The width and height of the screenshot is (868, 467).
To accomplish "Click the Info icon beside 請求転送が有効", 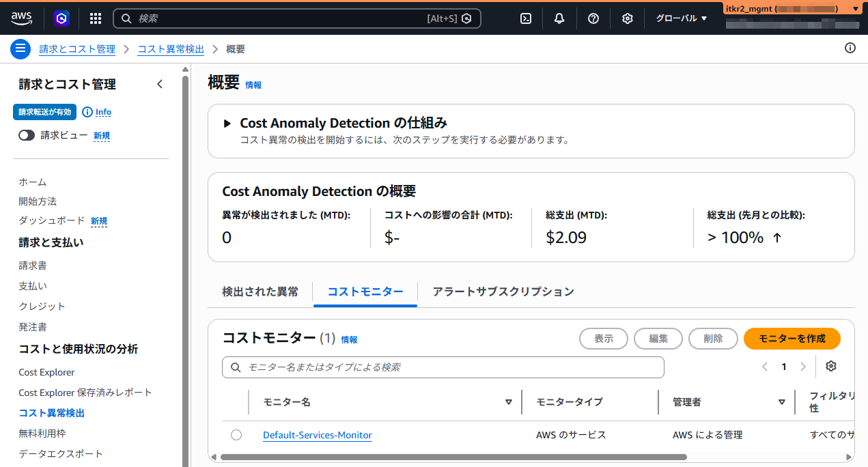I will point(87,112).
